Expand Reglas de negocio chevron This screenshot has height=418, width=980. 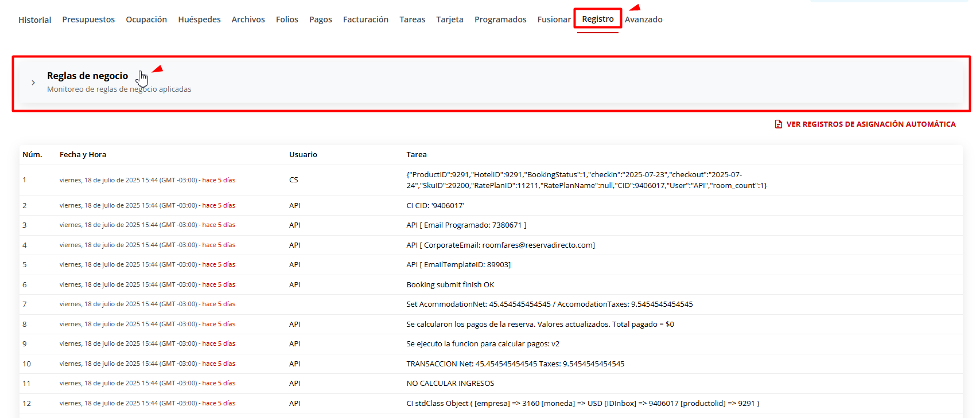[x=33, y=83]
